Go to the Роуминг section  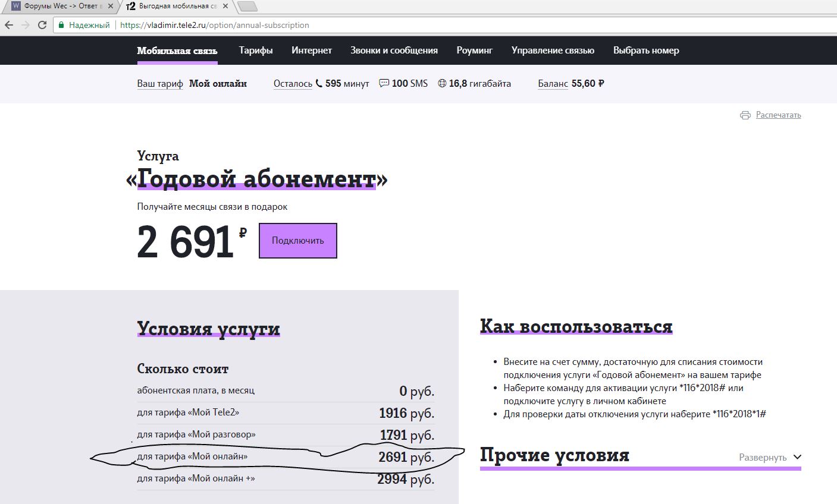pyautogui.click(x=475, y=51)
